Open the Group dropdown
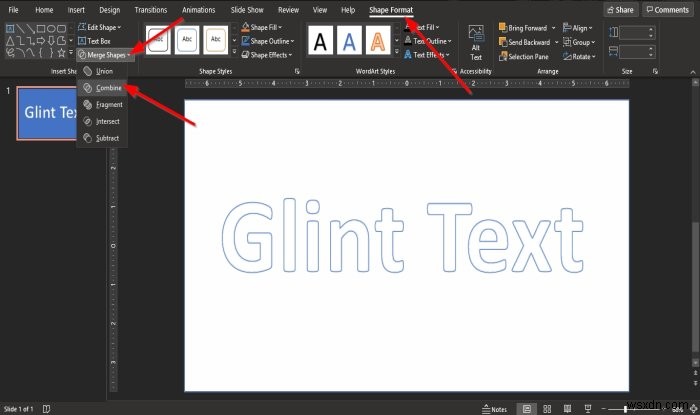 pos(579,42)
